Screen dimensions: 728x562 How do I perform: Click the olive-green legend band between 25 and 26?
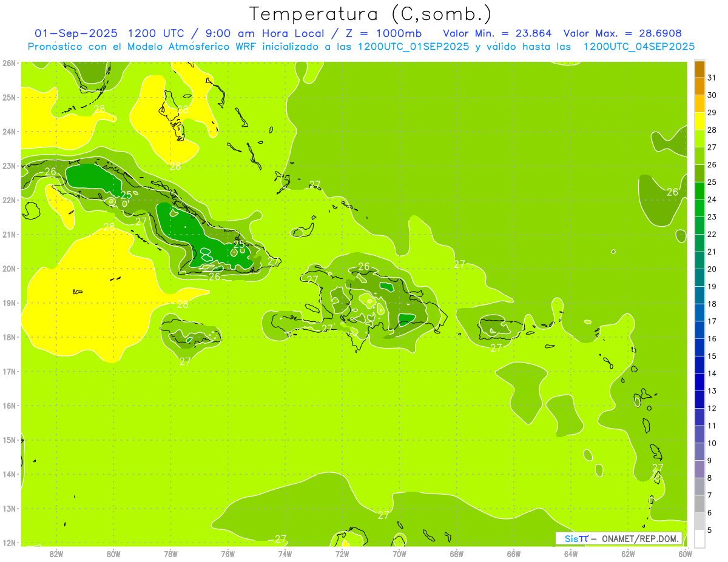[699, 173]
